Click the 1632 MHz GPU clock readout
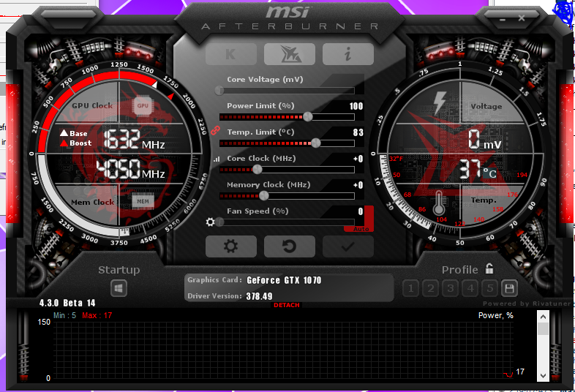 point(134,140)
